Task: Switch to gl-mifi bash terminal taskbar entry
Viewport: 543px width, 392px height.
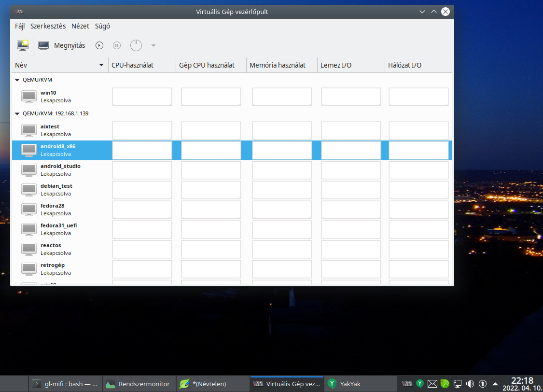Action: [66, 384]
